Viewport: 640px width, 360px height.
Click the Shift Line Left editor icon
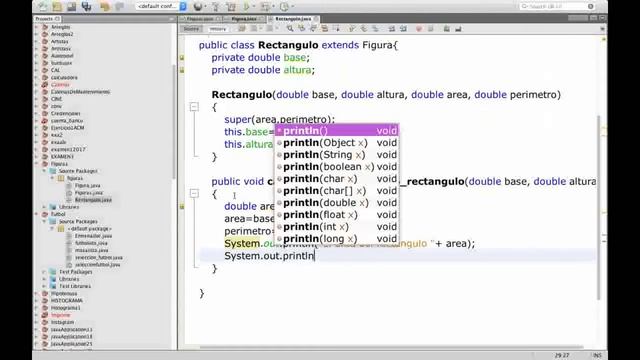(391, 29)
